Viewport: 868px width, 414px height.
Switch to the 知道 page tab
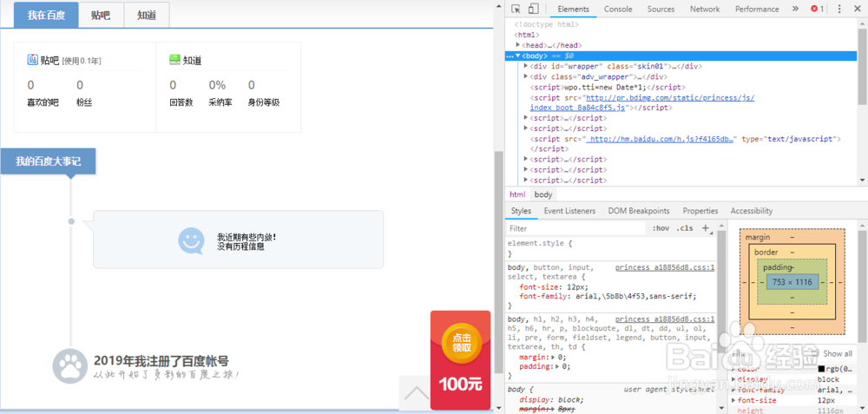[147, 15]
